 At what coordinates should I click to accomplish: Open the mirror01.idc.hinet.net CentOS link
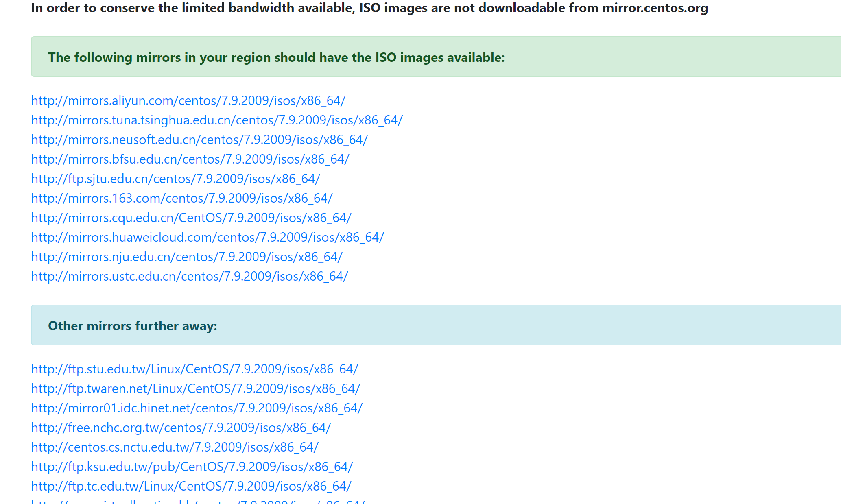coord(197,408)
